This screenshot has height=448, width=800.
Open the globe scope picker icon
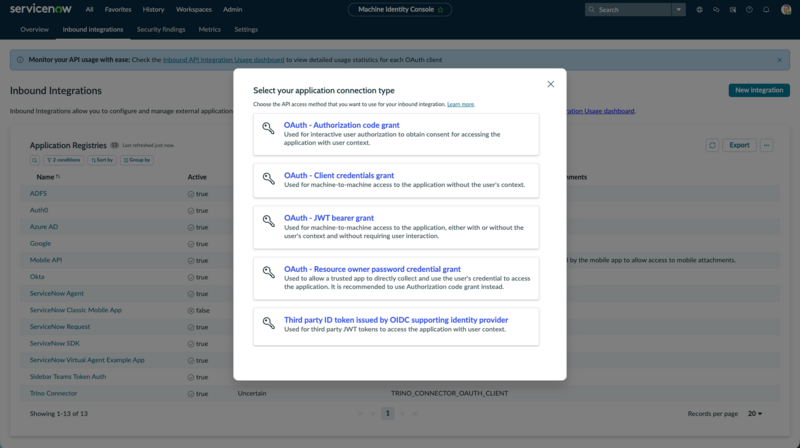click(699, 10)
